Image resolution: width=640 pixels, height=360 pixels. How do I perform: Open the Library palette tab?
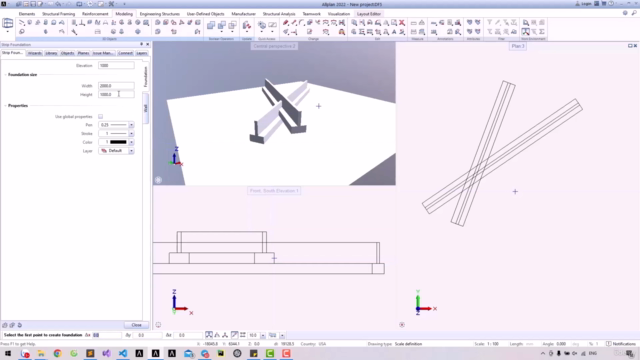click(51, 53)
